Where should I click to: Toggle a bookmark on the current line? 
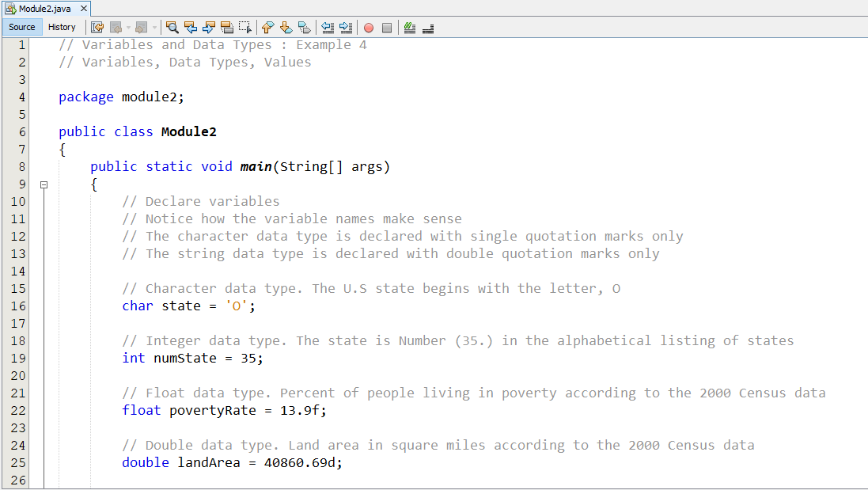[304, 28]
